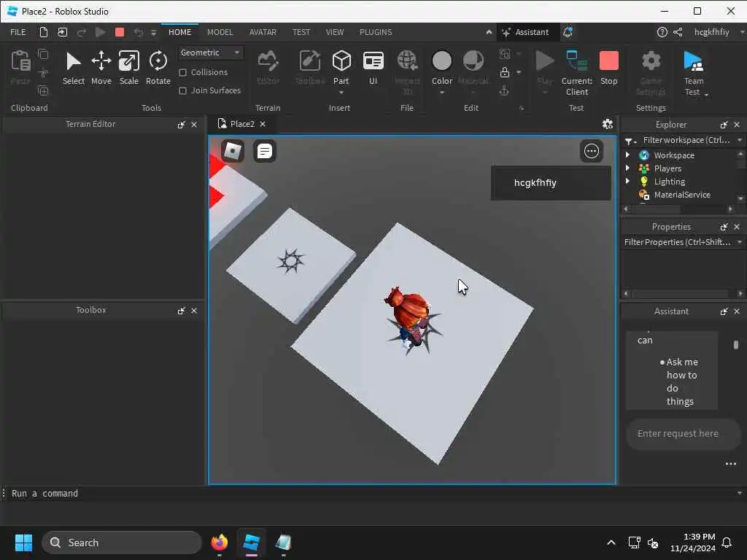Open the Geometric mode dropdown

point(211,52)
